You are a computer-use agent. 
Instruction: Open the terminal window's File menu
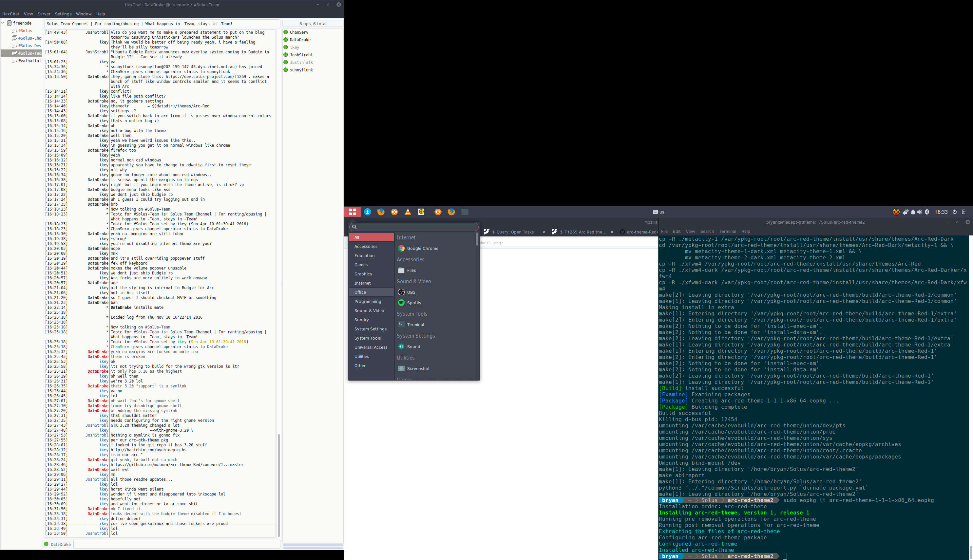click(x=664, y=232)
